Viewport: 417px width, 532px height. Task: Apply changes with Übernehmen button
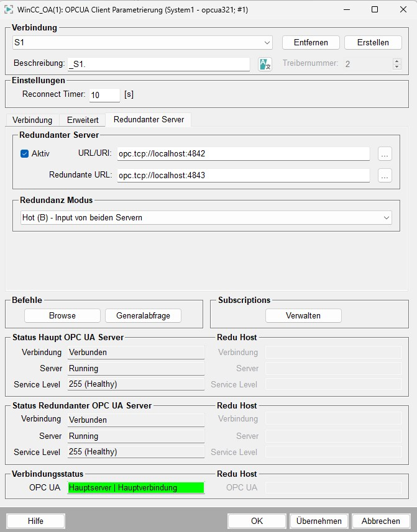click(319, 521)
